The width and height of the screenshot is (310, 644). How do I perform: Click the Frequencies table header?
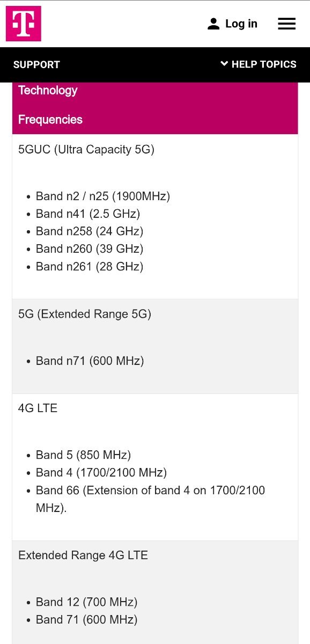[50, 120]
